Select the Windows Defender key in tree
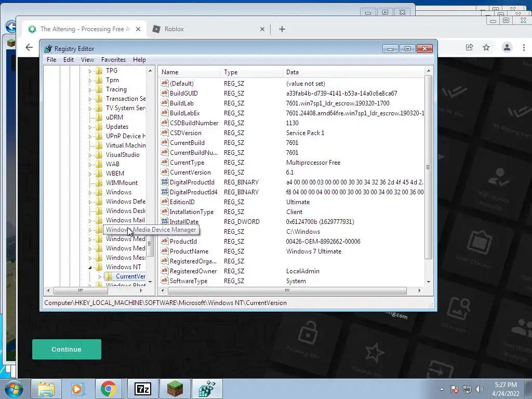This screenshot has height=399, width=532. click(126, 202)
